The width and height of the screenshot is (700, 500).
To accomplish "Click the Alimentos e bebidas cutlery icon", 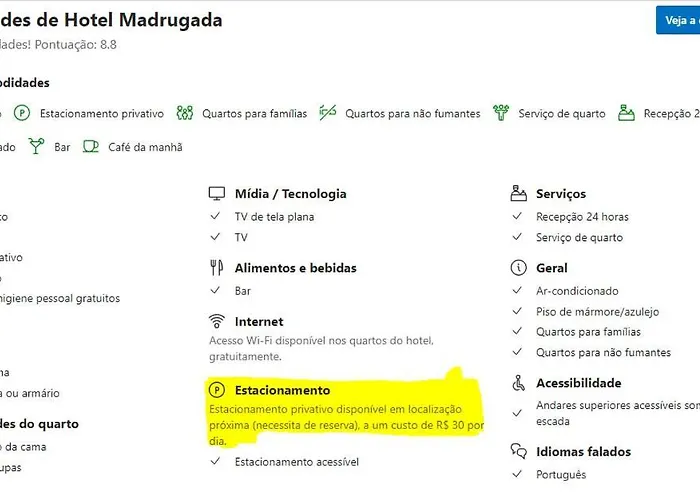I will (x=217, y=267).
